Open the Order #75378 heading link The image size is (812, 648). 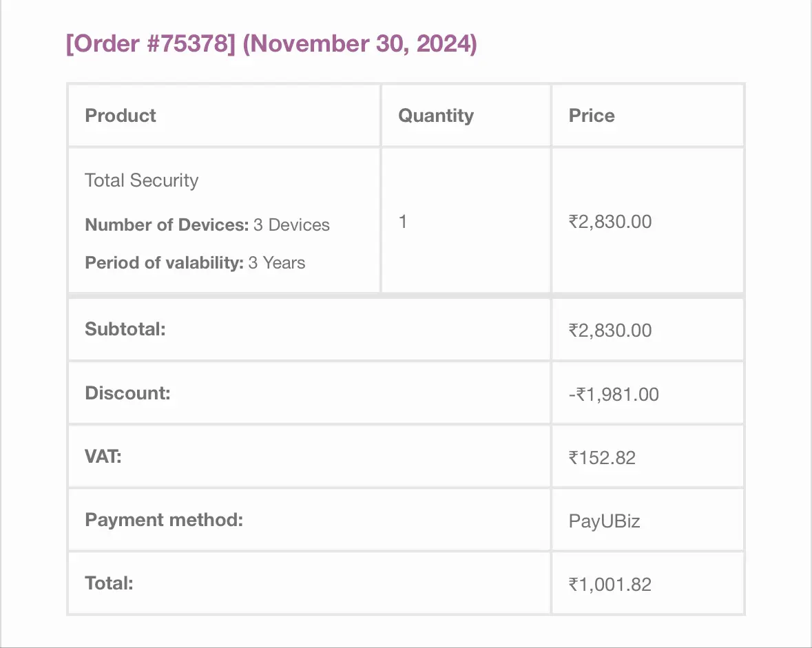point(151,43)
